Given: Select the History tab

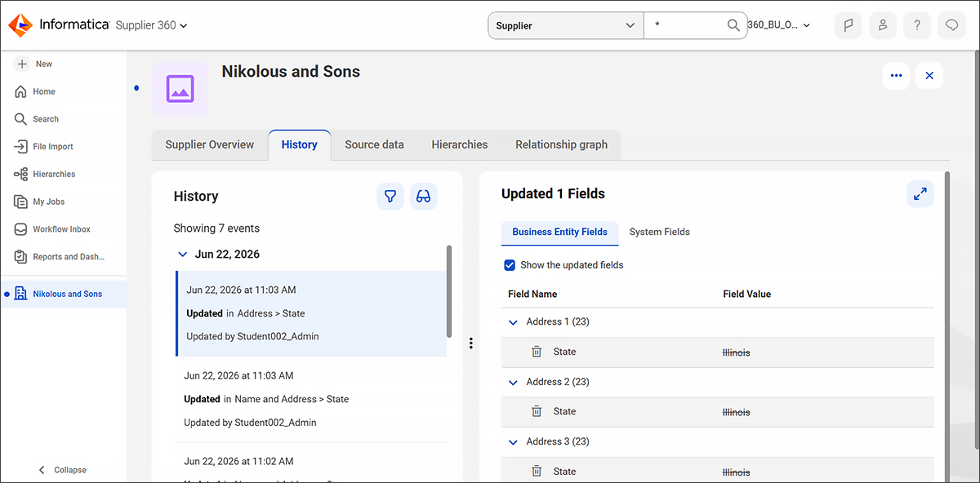Looking at the screenshot, I should [299, 144].
